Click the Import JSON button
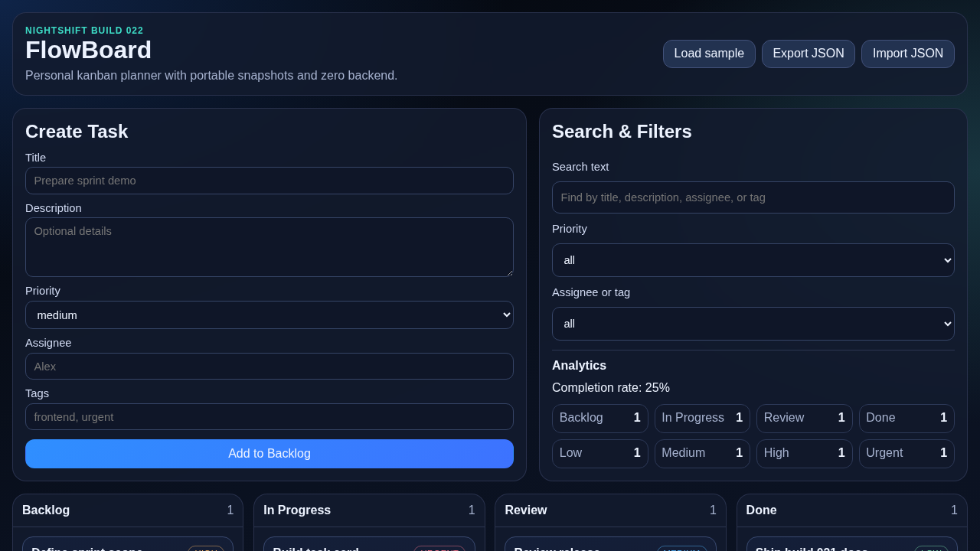Image resolution: width=980 pixels, height=551 pixels. point(907,54)
